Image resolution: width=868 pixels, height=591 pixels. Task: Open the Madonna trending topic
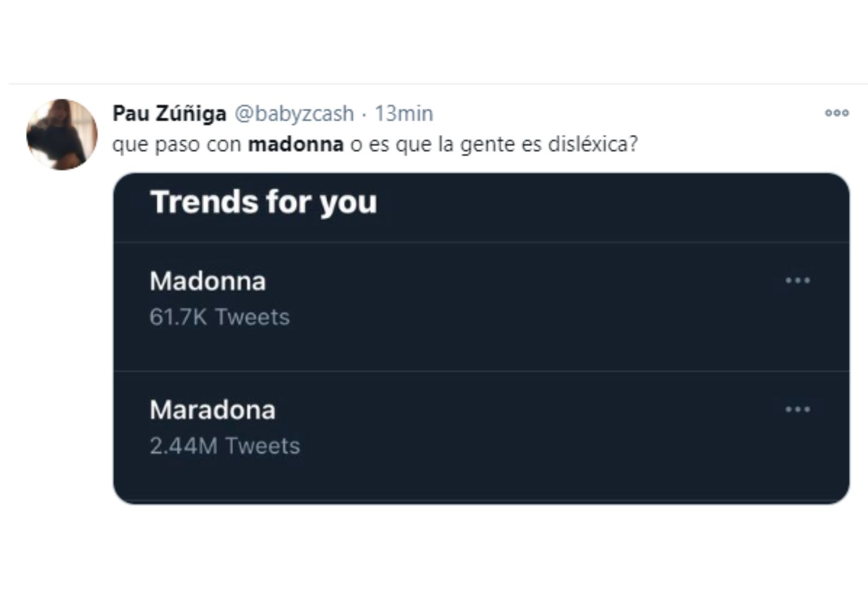coord(208,281)
